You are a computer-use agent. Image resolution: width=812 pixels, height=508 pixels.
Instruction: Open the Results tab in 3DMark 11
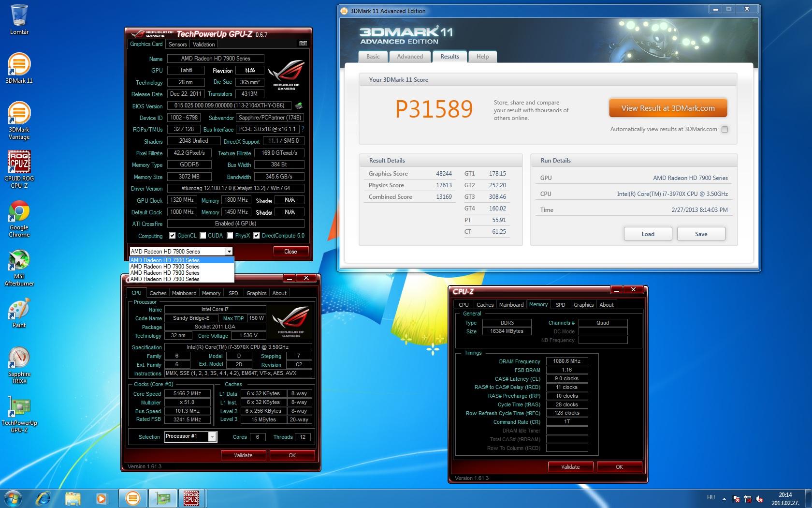449,57
